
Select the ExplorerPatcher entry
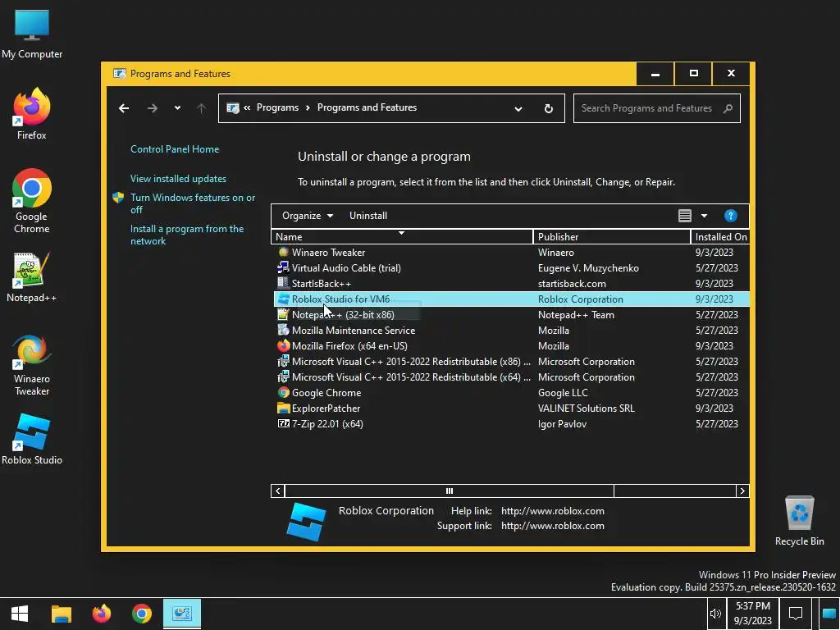click(511, 408)
